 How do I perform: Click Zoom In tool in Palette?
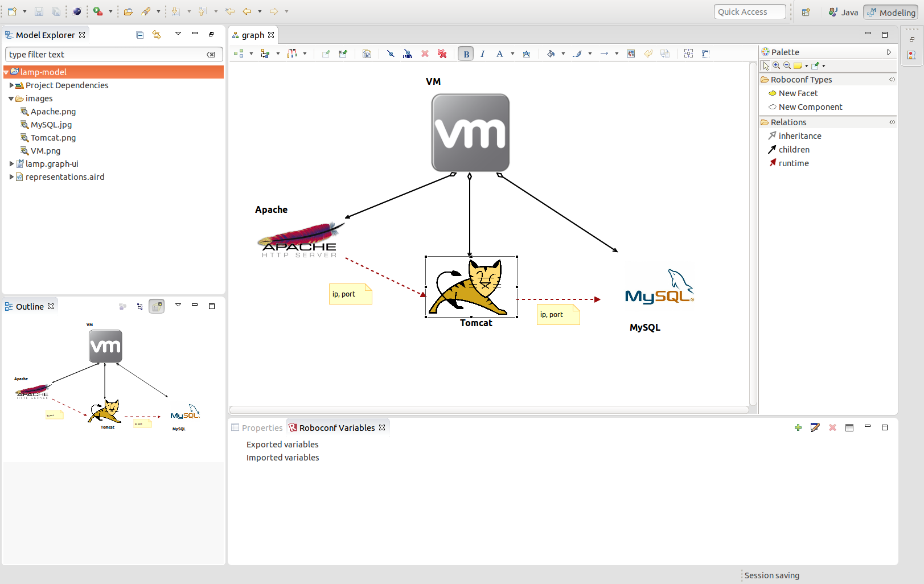[776, 65]
